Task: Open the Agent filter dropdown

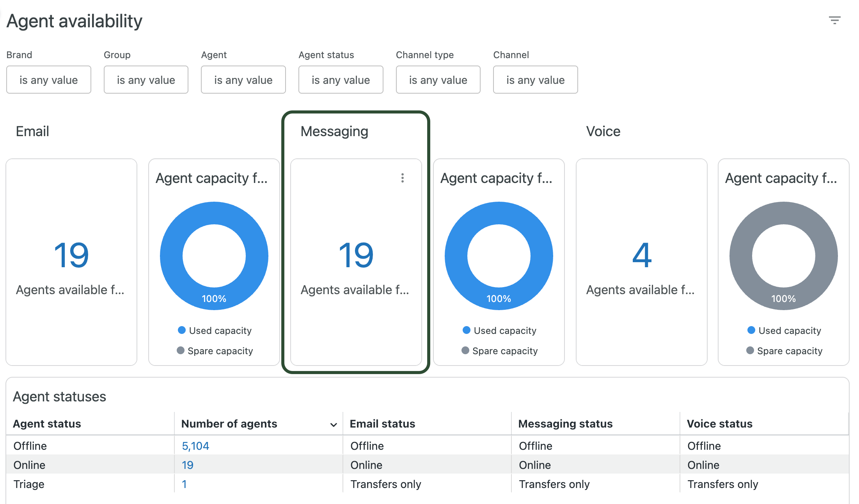Action: pos(243,80)
